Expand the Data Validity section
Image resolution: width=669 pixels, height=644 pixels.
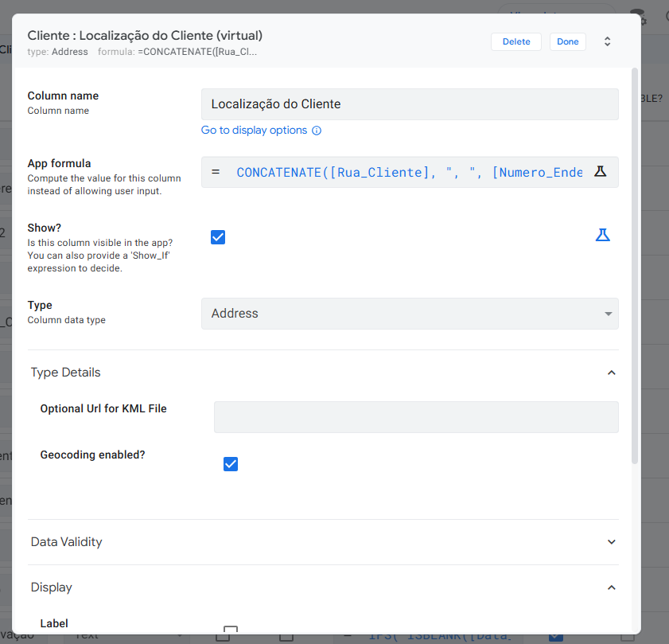tap(611, 542)
